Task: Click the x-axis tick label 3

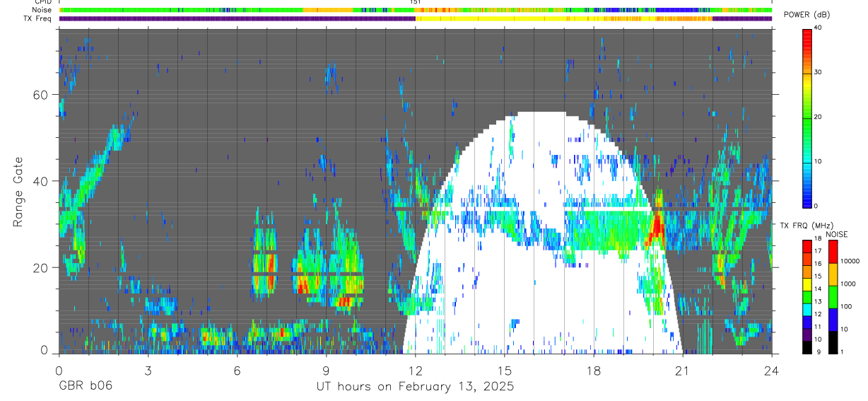Action: pos(148,370)
